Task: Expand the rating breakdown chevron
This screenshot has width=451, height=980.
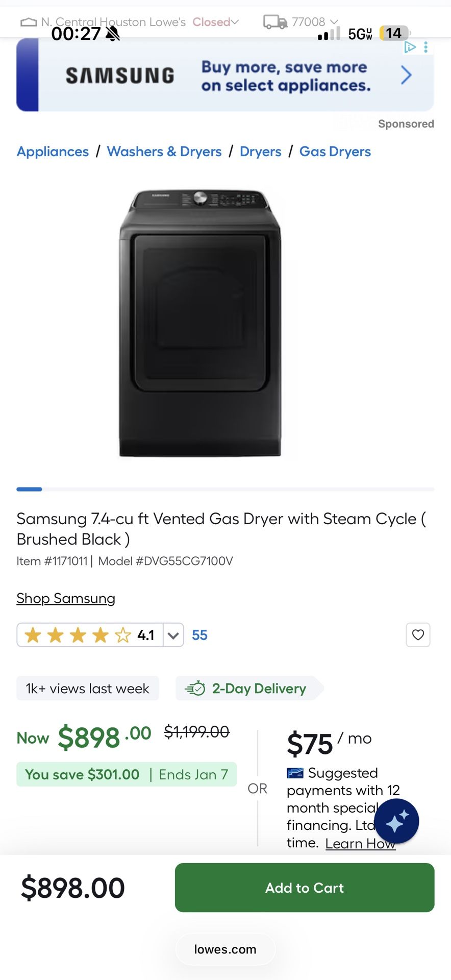Action: [173, 635]
